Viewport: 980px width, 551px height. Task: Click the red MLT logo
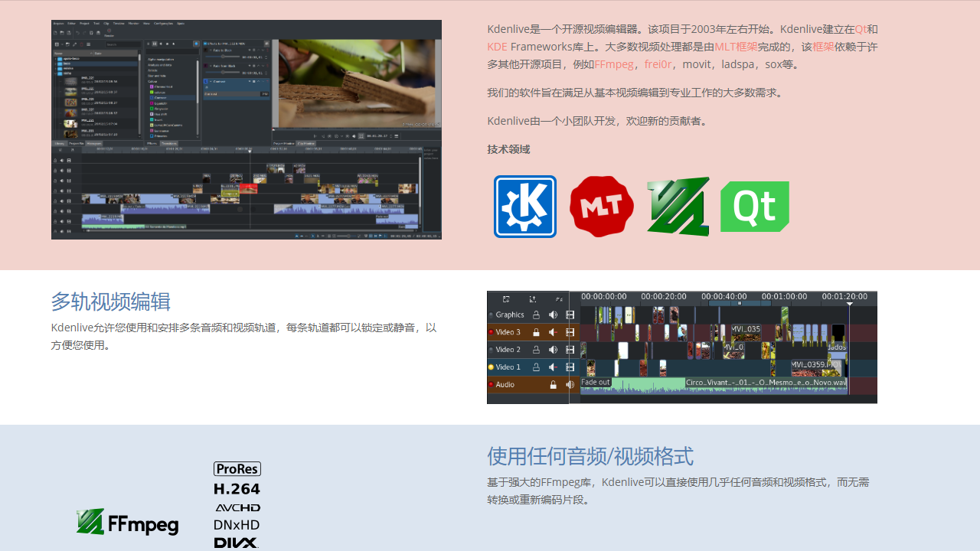coord(602,207)
